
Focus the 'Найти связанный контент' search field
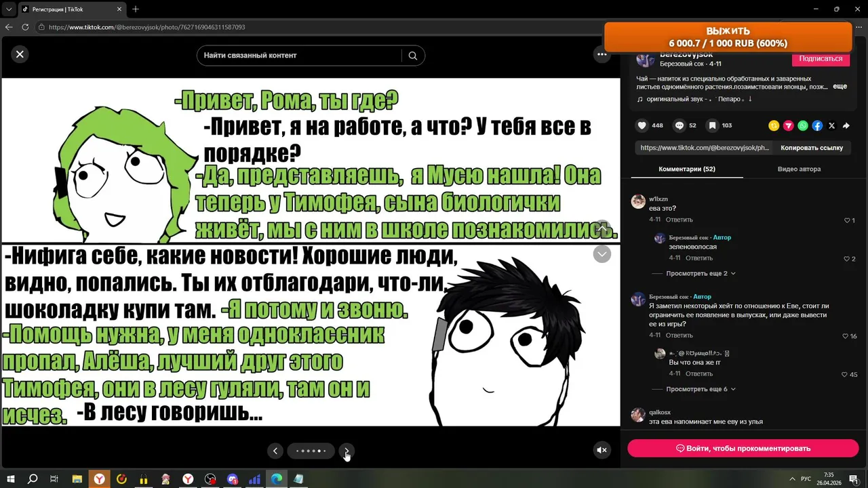click(298, 56)
